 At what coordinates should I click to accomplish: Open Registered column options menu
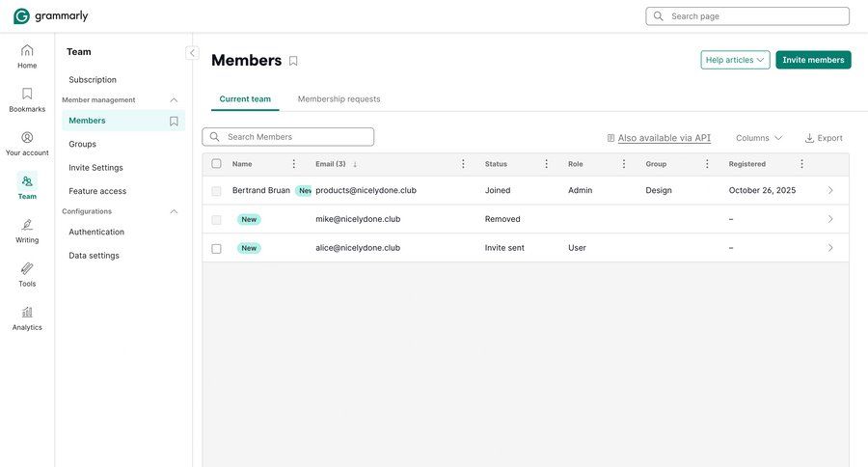tap(801, 164)
